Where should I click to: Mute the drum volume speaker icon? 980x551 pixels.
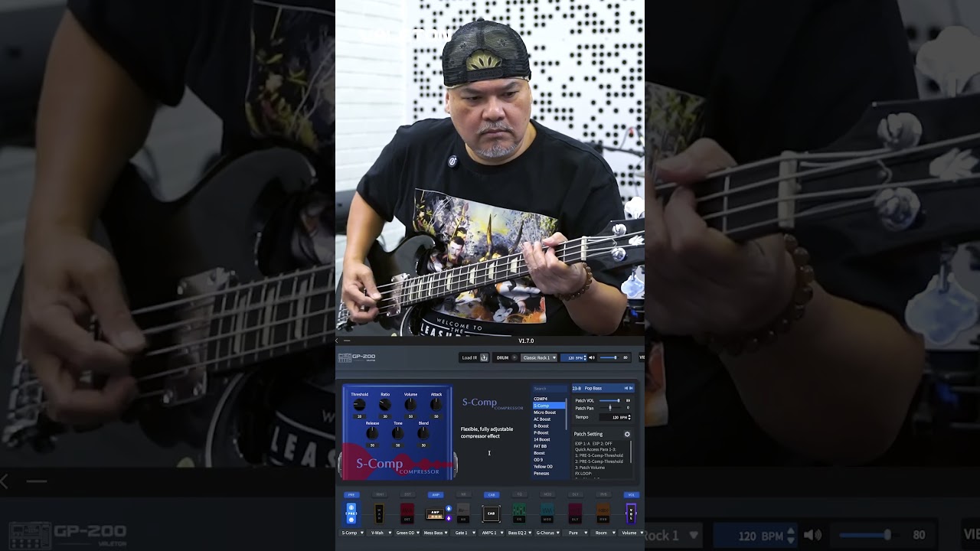[592, 357]
